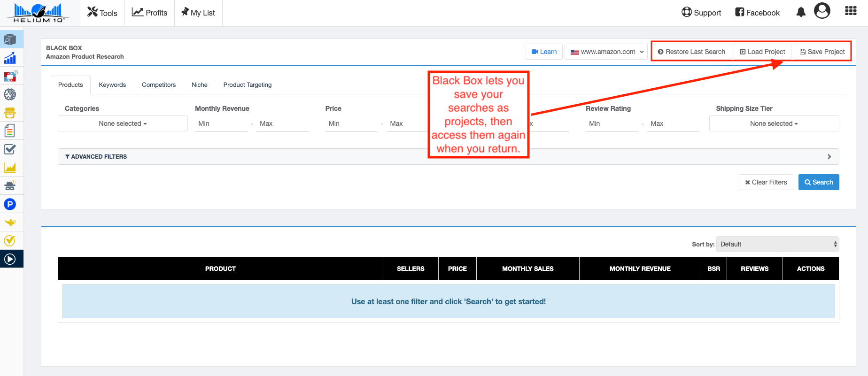This screenshot has height=376, width=868.
Task: Click the Learn video button
Action: coord(544,52)
